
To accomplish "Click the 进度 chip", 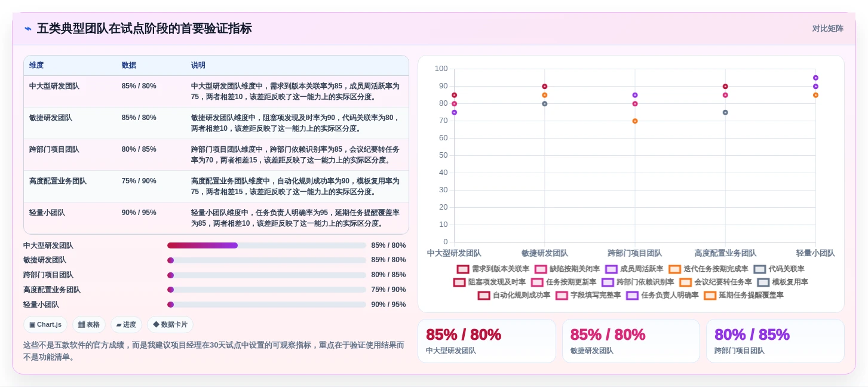I will tap(126, 325).
